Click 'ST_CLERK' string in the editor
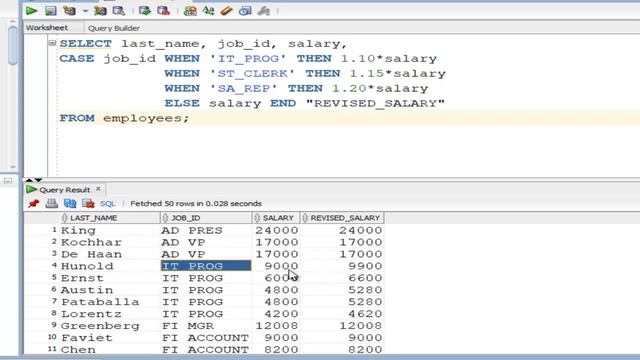The image size is (640, 360). pyautogui.click(x=252, y=73)
